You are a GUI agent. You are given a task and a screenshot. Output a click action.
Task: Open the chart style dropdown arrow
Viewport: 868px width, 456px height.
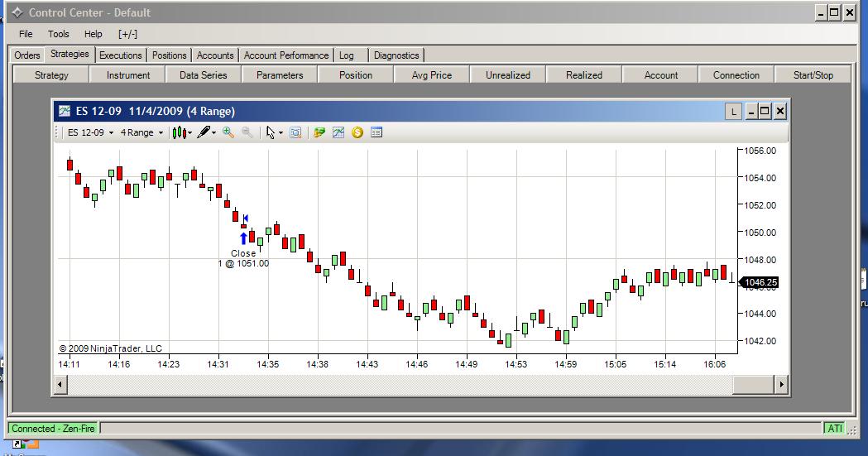pos(189,132)
